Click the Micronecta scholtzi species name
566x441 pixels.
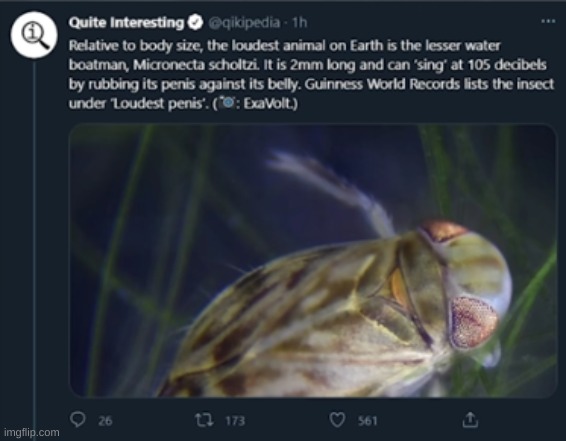195,65
